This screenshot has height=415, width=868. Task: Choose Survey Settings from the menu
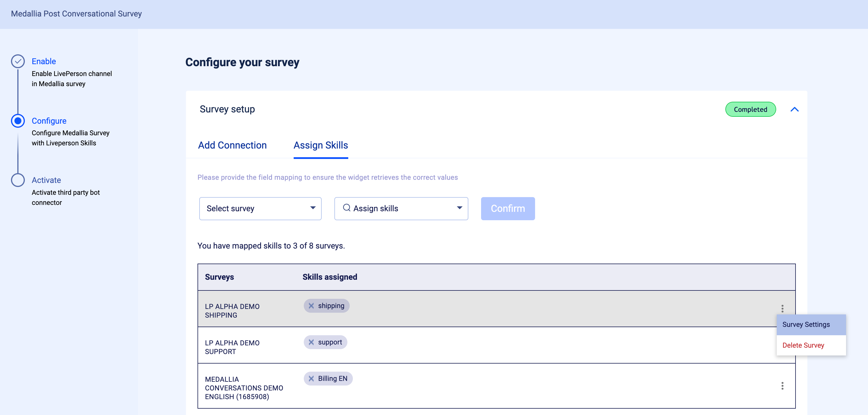pyautogui.click(x=811, y=324)
